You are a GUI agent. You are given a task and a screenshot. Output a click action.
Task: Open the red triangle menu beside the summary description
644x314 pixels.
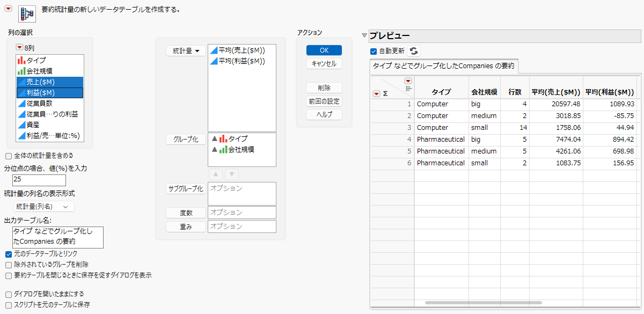8,8
